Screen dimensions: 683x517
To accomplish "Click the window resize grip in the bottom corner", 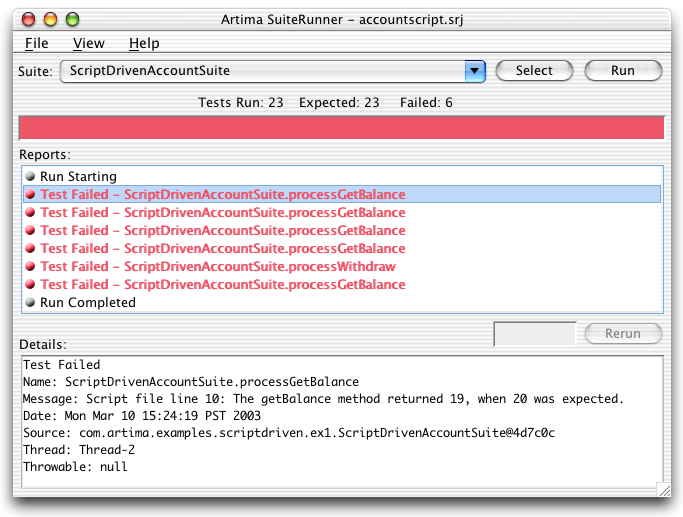I will (664, 490).
